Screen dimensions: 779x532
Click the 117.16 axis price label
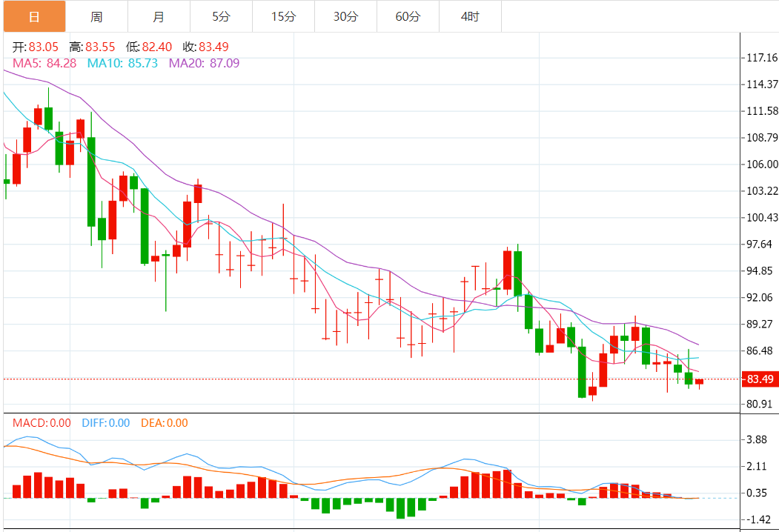[x=762, y=58]
